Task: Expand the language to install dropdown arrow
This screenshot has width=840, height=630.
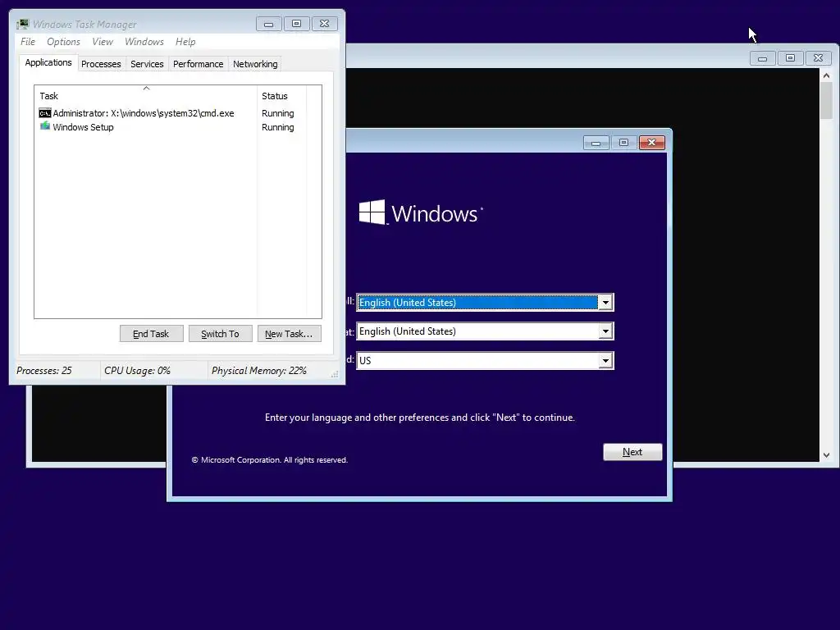Action: pyautogui.click(x=605, y=303)
